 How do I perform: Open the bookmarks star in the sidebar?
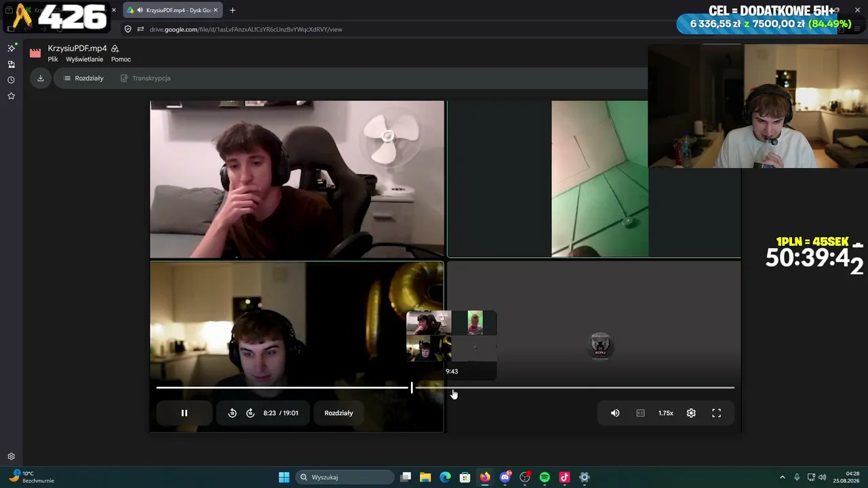pyautogui.click(x=12, y=96)
